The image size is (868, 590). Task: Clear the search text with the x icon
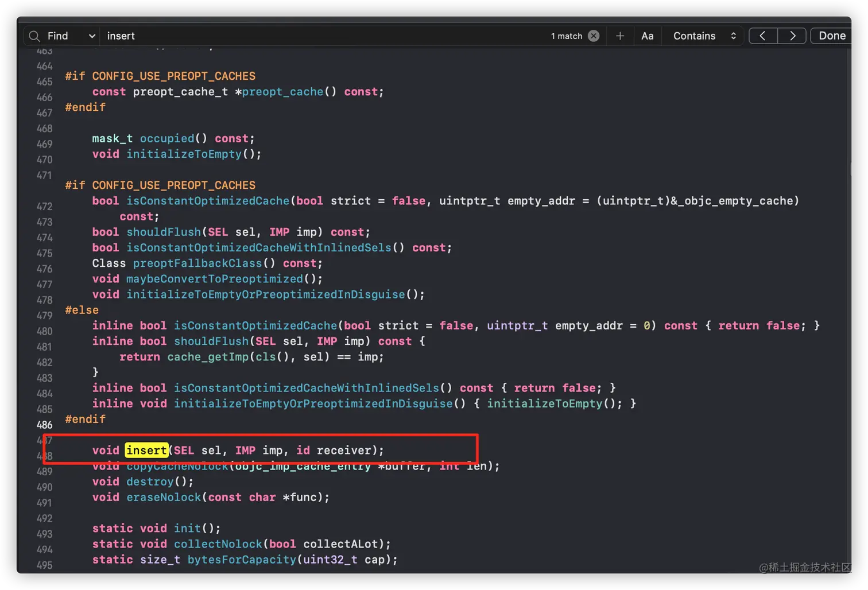pyautogui.click(x=594, y=36)
